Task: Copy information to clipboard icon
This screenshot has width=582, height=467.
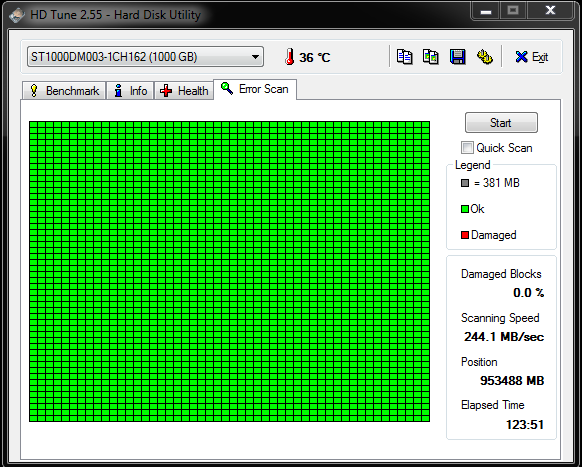Action: pos(404,57)
